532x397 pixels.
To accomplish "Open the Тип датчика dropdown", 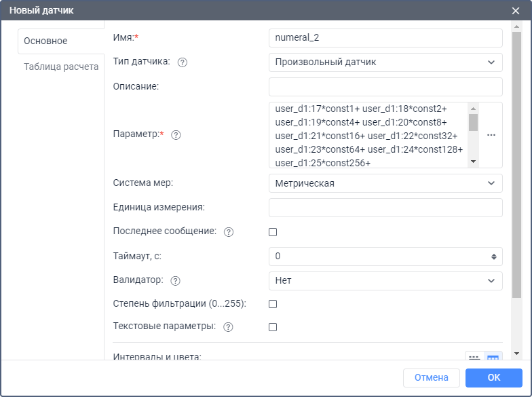I will click(385, 62).
